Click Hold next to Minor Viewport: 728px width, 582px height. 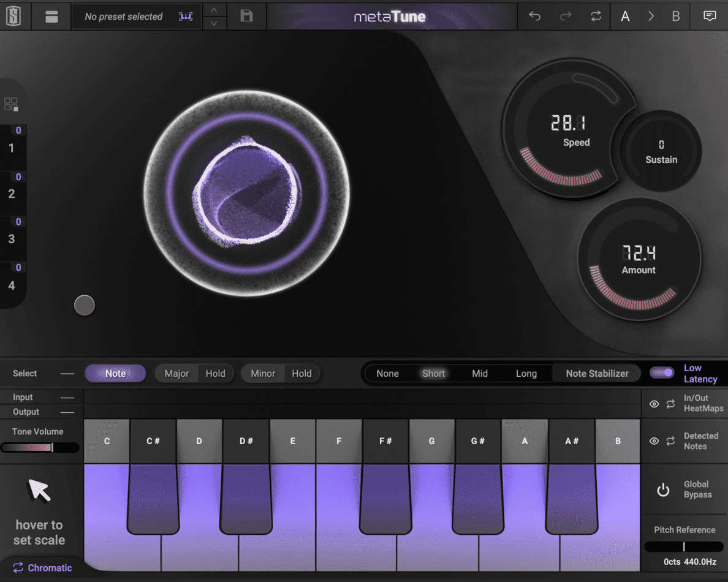301,373
